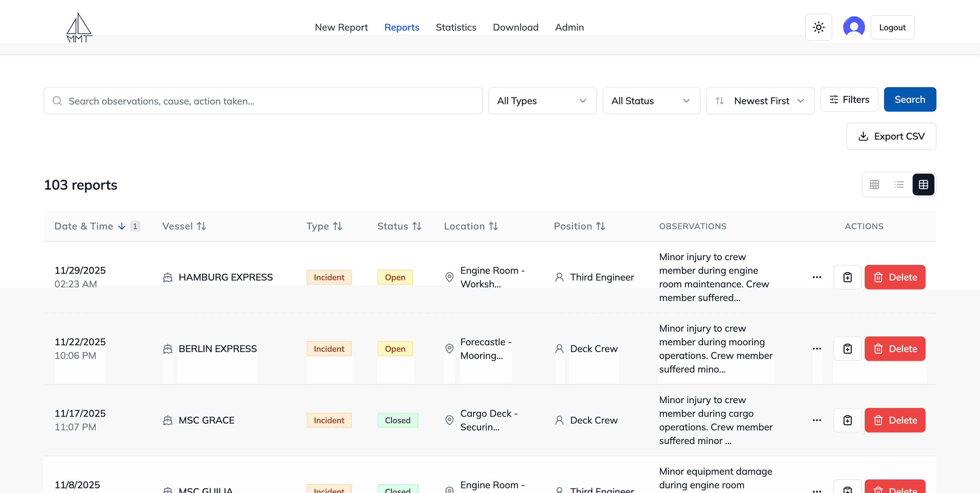Click the ship icon beside HAMBURG EXPRESS
The image size is (980, 493).
[167, 277]
